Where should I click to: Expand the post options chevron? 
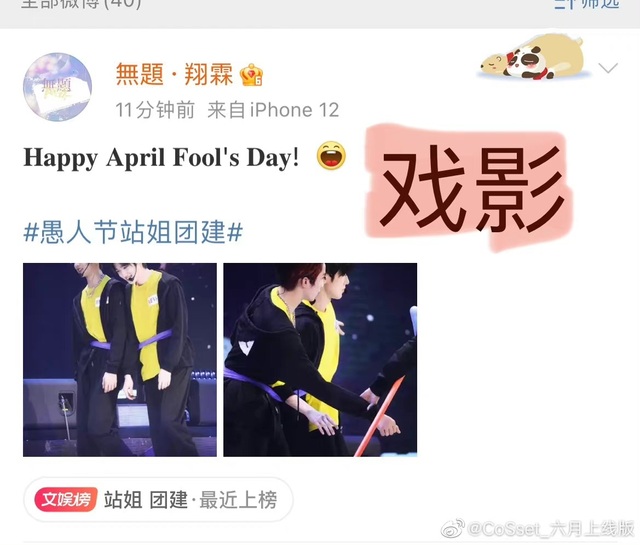(608, 67)
